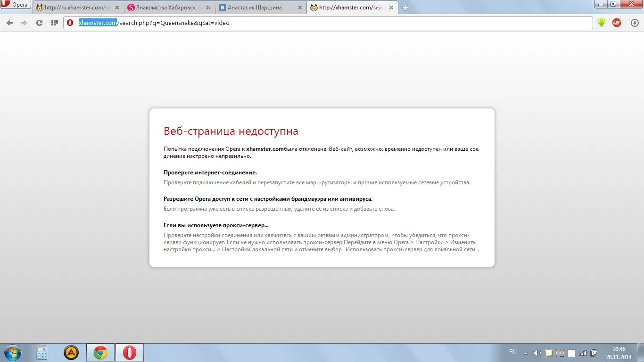Restore down the Opera window
644x362 pixels.
pyautogui.click(x=613, y=4)
